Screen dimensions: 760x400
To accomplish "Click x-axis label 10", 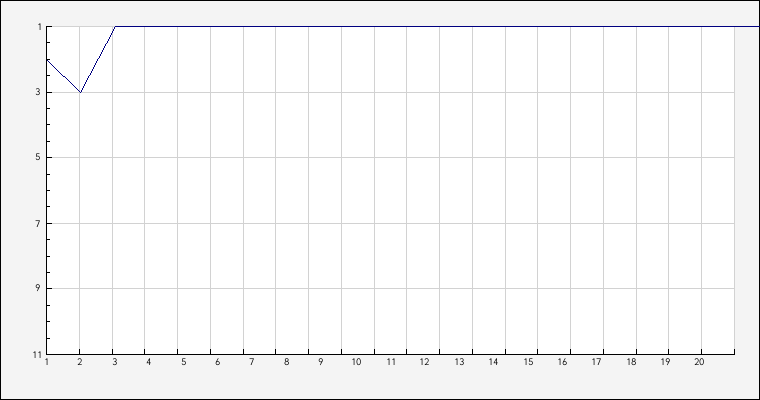I will pos(356,362).
